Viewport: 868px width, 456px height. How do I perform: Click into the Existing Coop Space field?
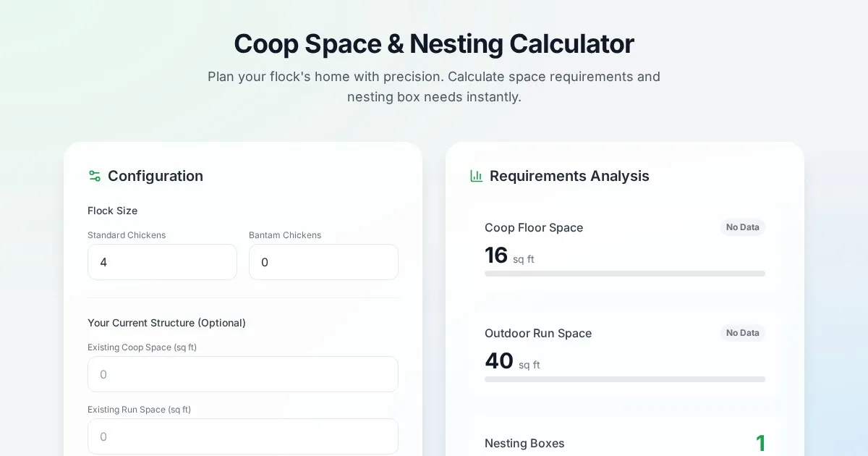coord(242,374)
